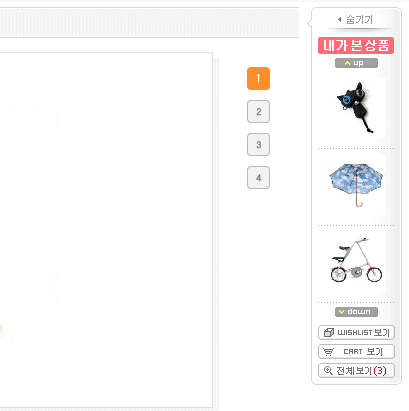Screen dimensions: 409x411
Task: Switch to slide number 2
Action: pyautogui.click(x=258, y=112)
